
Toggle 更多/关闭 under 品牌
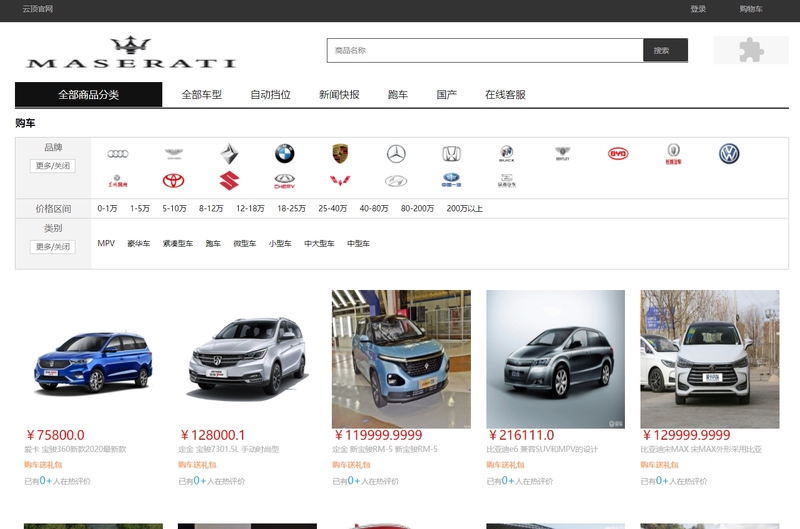(x=53, y=166)
